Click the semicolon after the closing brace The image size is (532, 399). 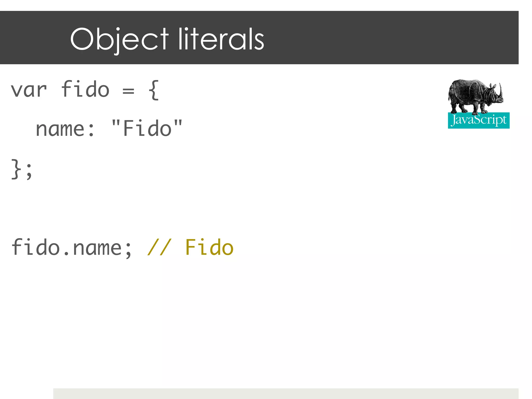[x=29, y=171]
